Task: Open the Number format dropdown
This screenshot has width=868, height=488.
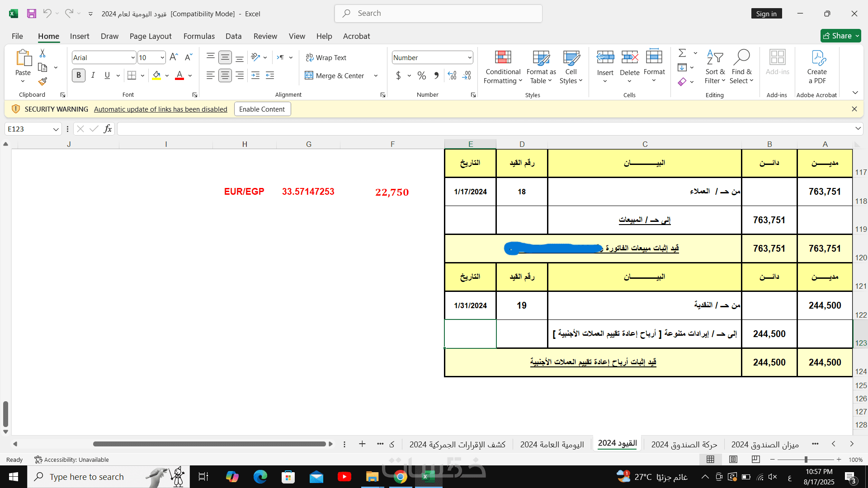Action: [470, 57]
